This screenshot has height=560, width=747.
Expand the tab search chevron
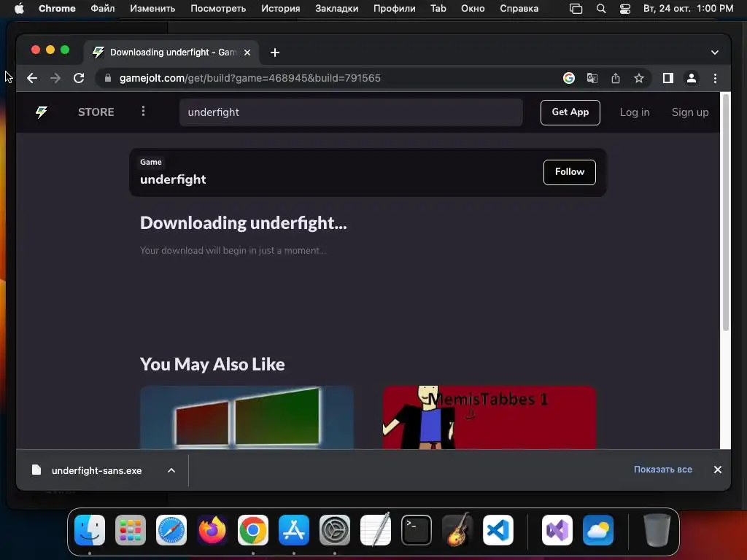pos(715,52)
